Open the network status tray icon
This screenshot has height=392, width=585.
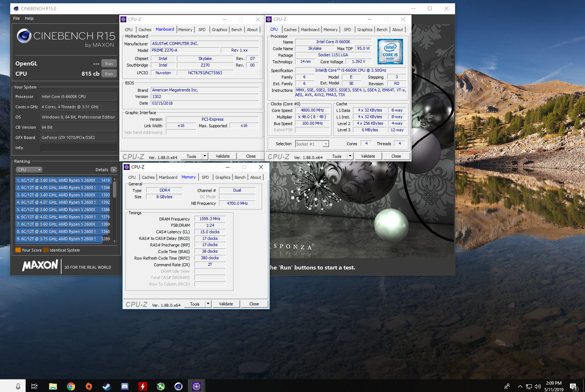pyautogui.click(x=529, y=386)
